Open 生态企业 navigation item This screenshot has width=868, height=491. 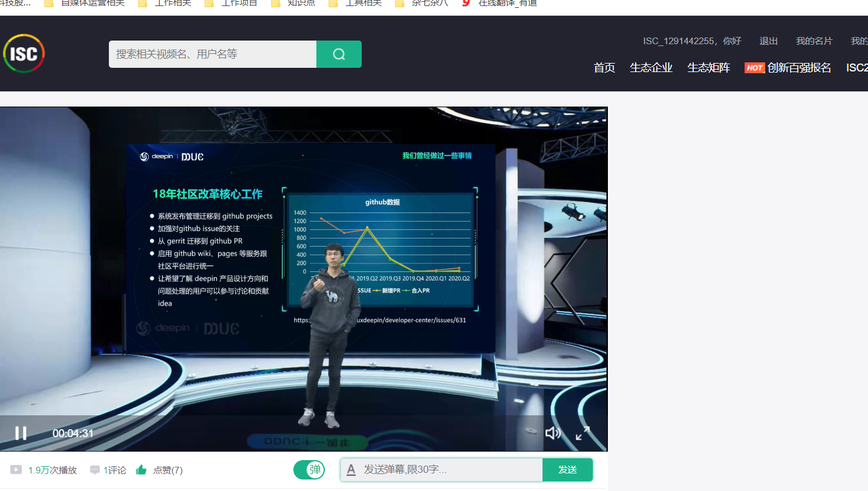click(651, 68)
